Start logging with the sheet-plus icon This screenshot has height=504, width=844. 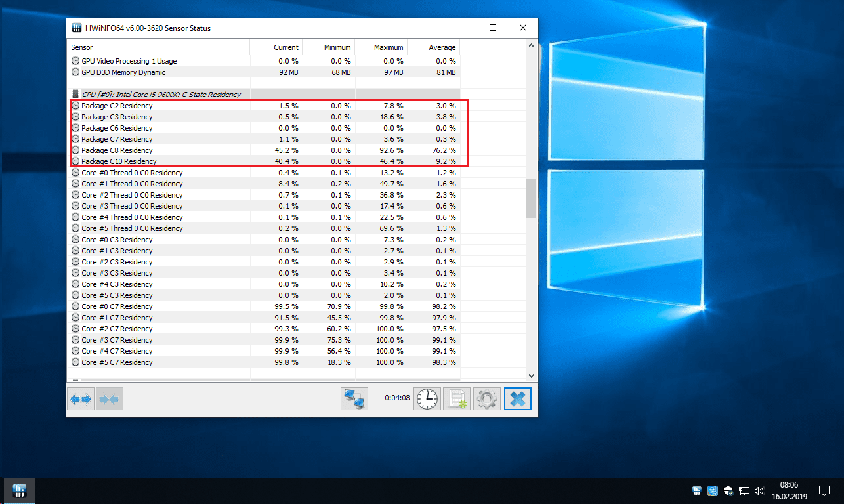tap(457, 399)
